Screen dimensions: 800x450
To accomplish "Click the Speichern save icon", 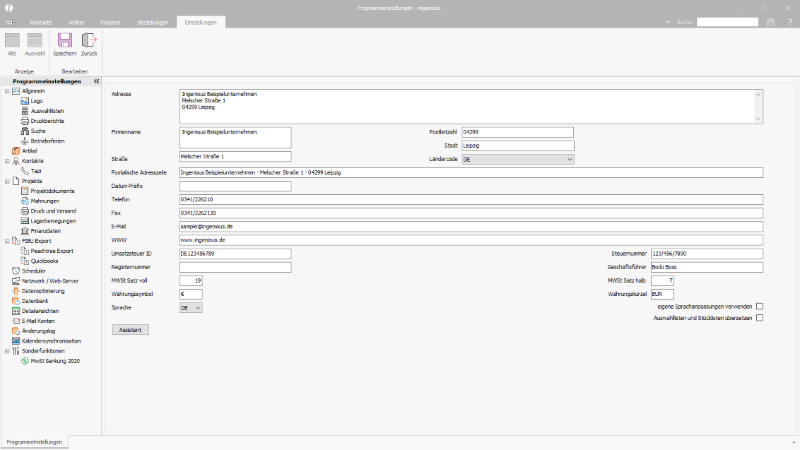I will pyautogui.click(x=65, y=40).
